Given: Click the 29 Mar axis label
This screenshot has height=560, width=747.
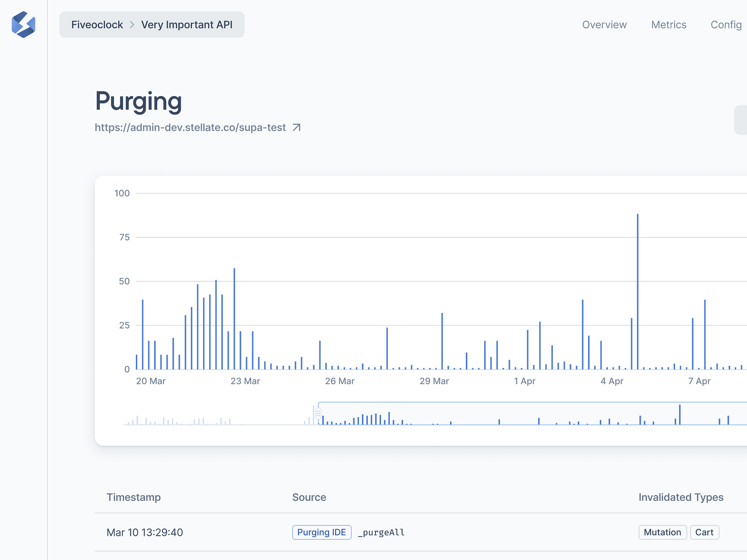Looking at the screenshot, I should click(x=434, y=381).
